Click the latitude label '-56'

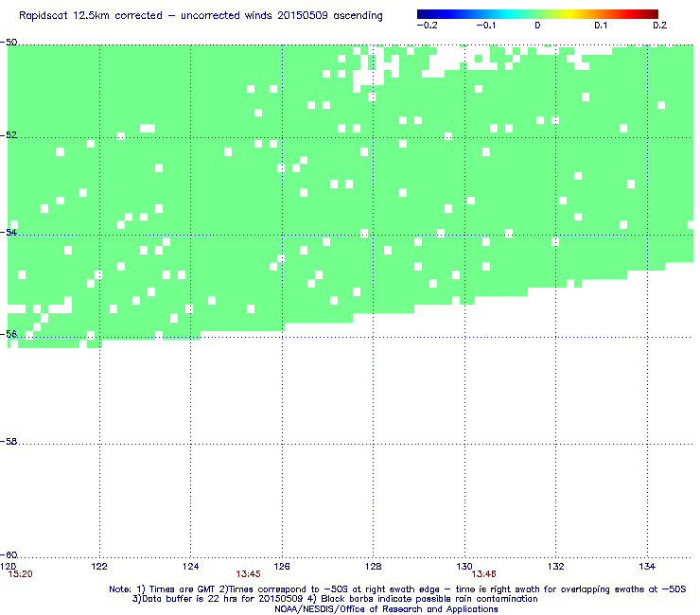pos(9,334)
